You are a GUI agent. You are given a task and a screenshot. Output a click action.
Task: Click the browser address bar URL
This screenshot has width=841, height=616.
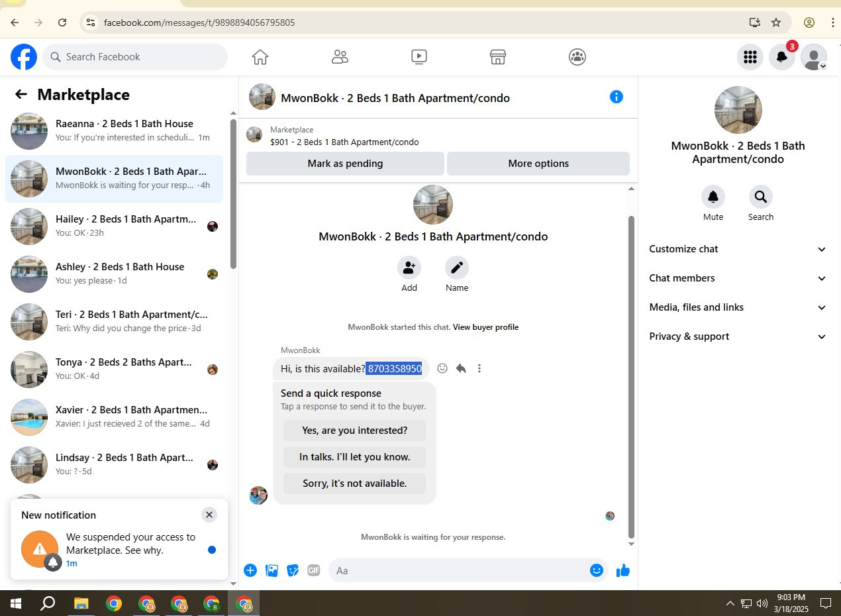coord(199,23)
